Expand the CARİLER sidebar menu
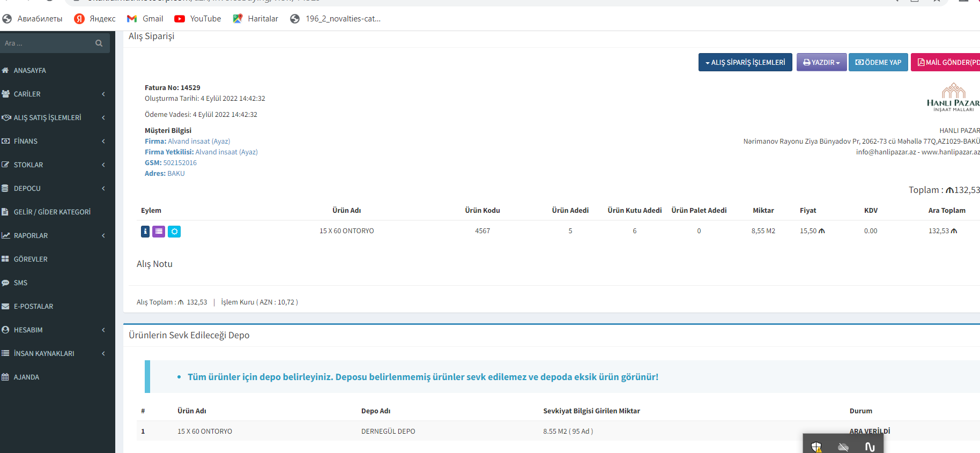The image size is (980, 453). [x=54, y=94]
